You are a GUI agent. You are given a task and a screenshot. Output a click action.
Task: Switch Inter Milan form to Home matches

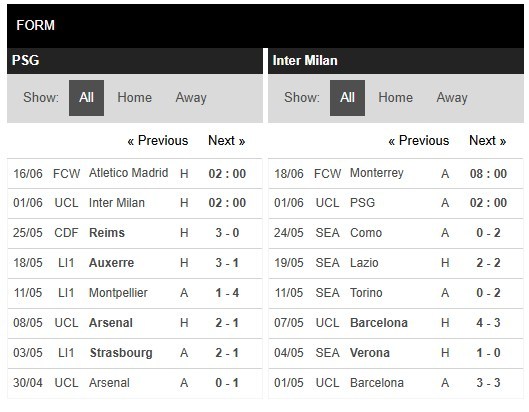(395, 98)
